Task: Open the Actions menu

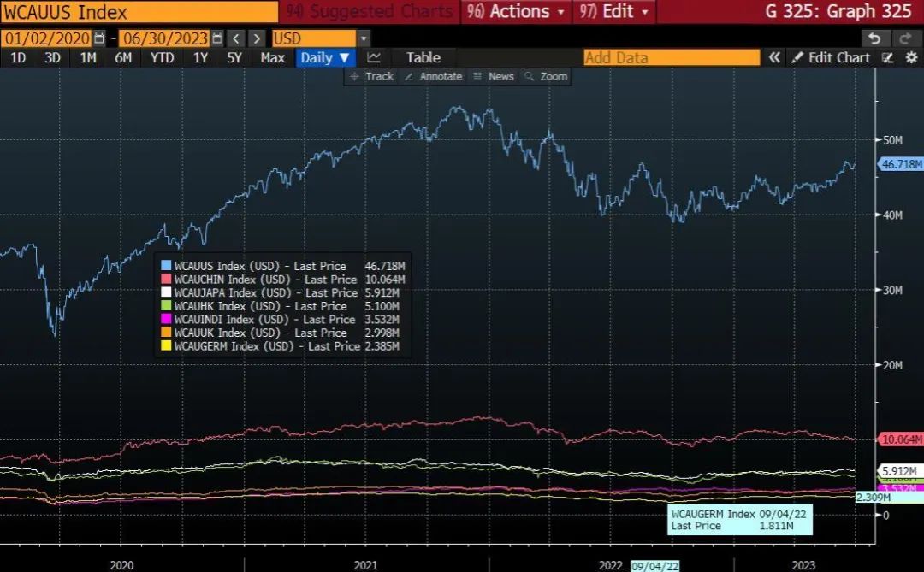Action: pyautogui.click(x=516, y=12)
